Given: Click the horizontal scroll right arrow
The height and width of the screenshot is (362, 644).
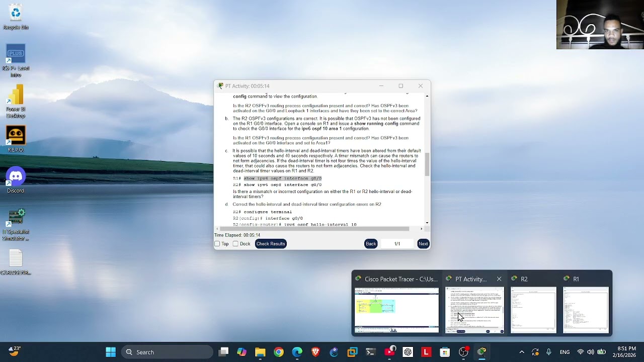Looking at the screenshot, I should coord(422,229).
